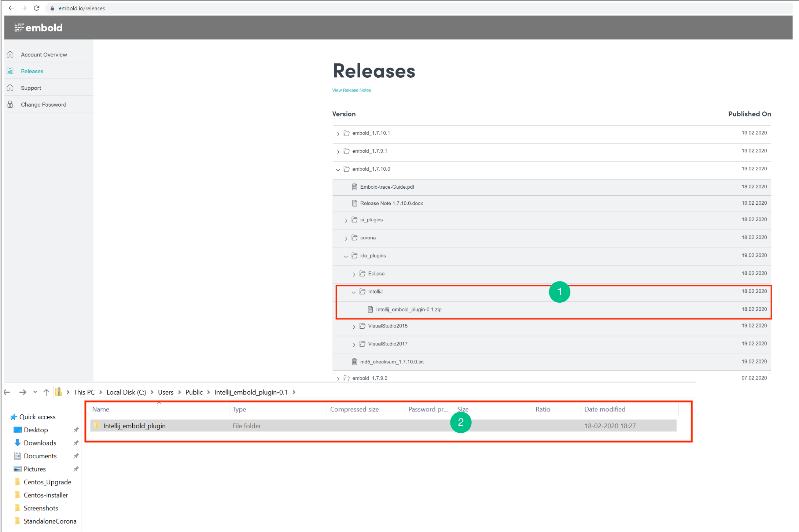Click the embold logo in header
The width and height of the screenshot is (799, 532).
pyautogui.click(x=38, y=27)
